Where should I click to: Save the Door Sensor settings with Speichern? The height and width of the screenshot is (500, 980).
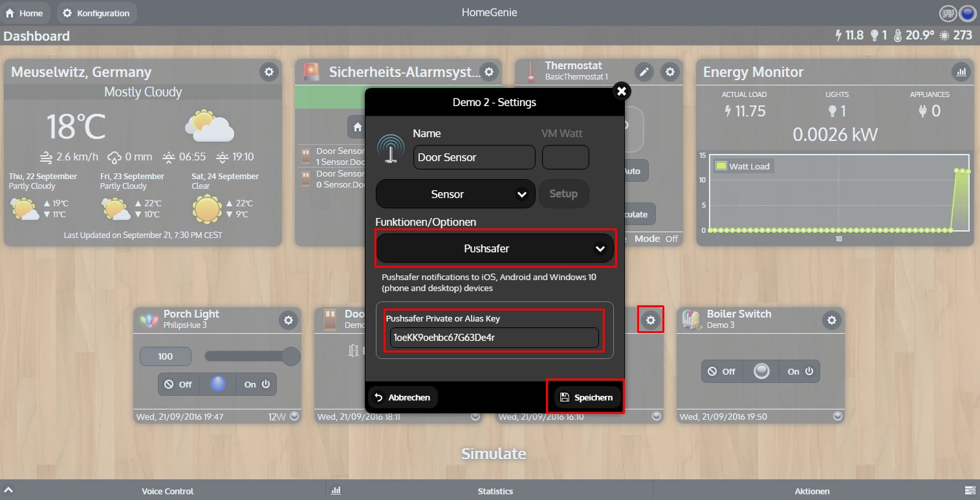585,397
